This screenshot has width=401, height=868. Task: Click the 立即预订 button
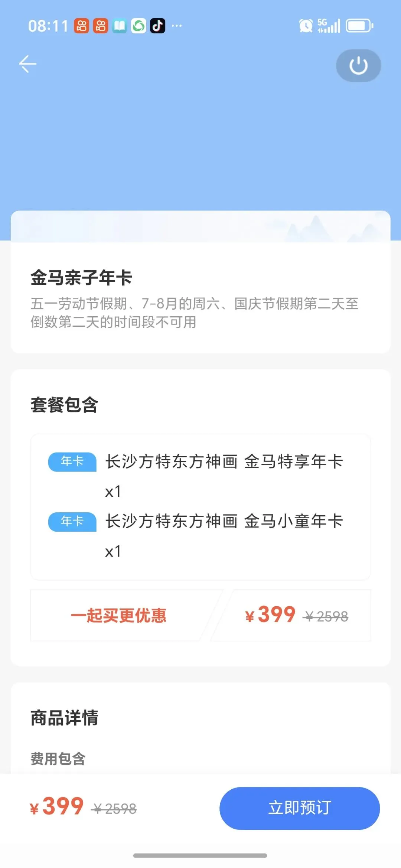[x=300, y=808]
